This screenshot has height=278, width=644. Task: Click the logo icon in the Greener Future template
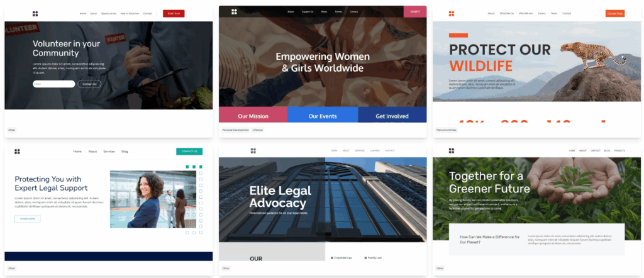pyautogui.click(x=452, y=151)
